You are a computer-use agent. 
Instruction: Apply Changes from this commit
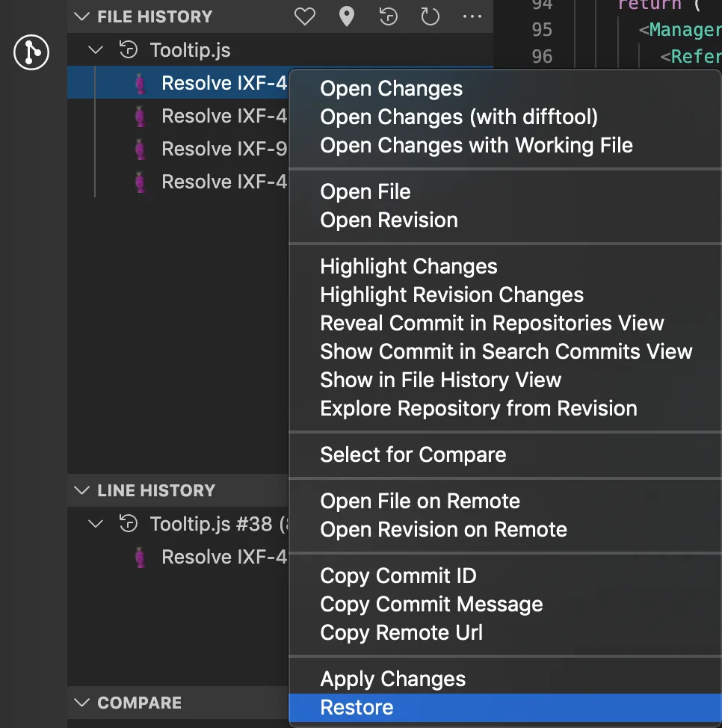pyautogui.click(x=392, y=679)
